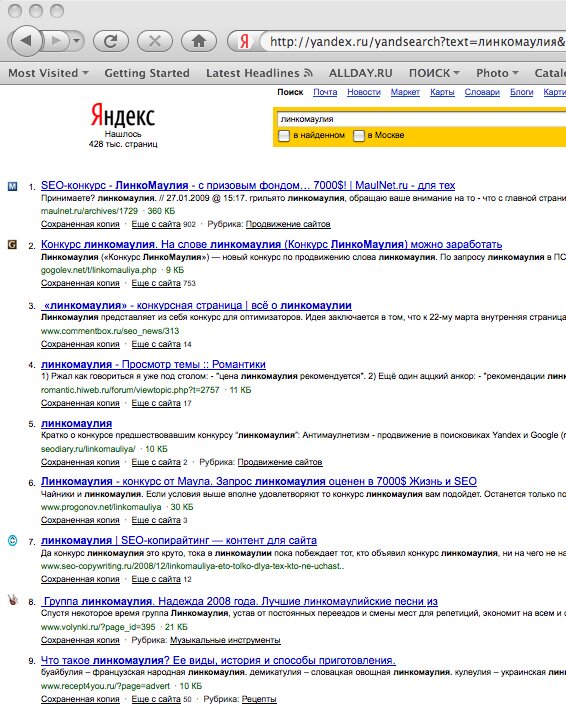This screenshot has width=566, height=712.
Task: Click the Yandex favicon in the address bar
Action: [244, 41]
